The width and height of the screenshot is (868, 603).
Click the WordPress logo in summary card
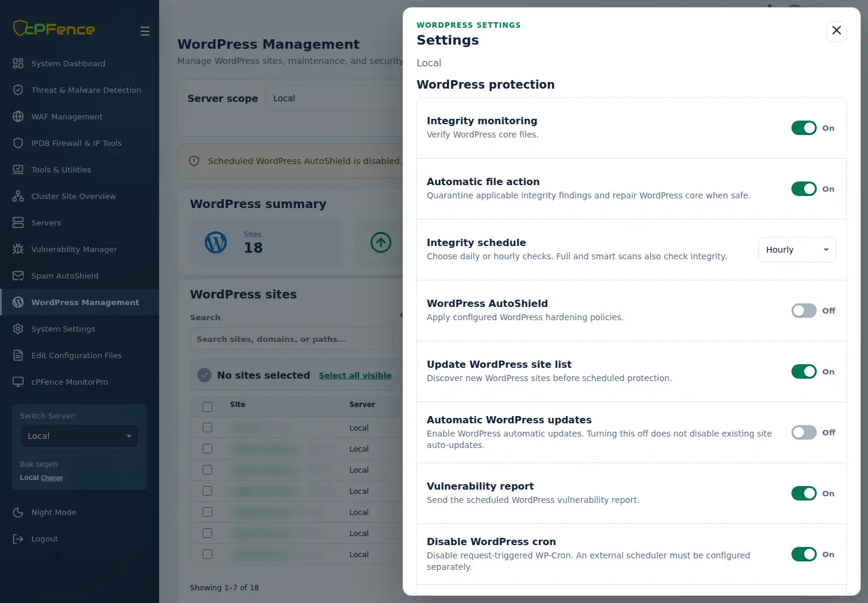(216, 242)
